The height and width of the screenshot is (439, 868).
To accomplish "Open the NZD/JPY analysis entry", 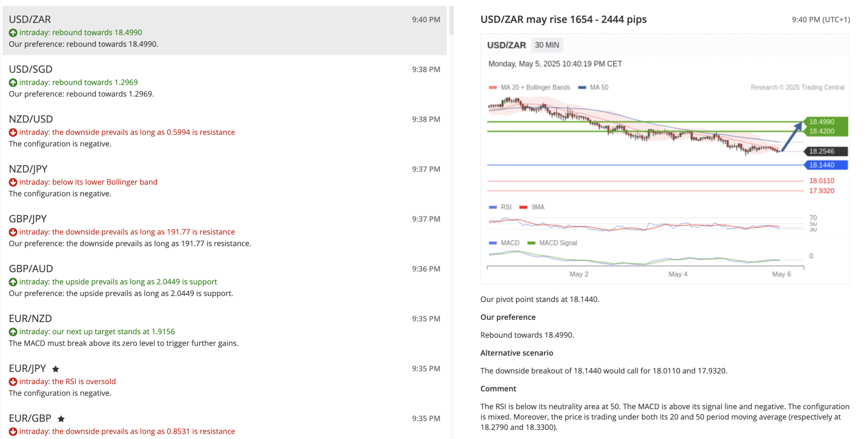I will coord(224,180).
